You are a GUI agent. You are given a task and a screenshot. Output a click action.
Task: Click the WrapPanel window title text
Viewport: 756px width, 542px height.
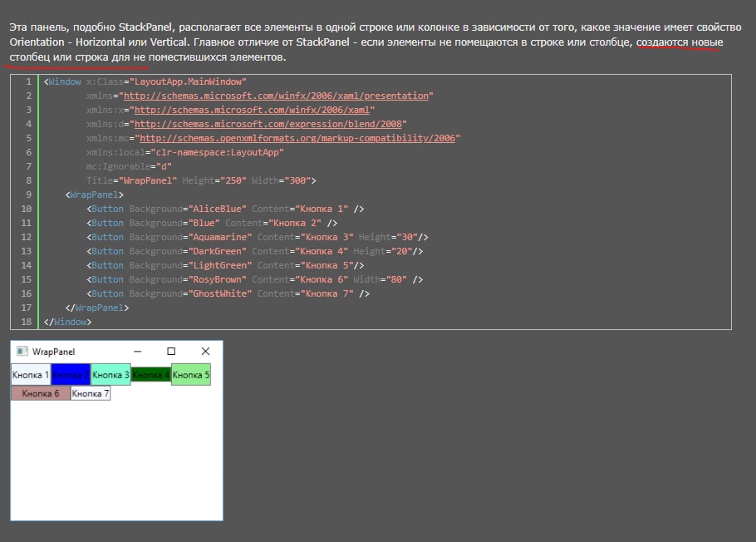[x=53, y=352]
